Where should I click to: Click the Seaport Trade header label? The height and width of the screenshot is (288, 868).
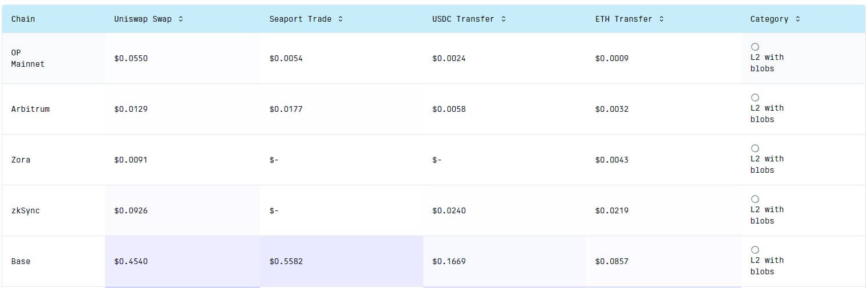[301, 19]
